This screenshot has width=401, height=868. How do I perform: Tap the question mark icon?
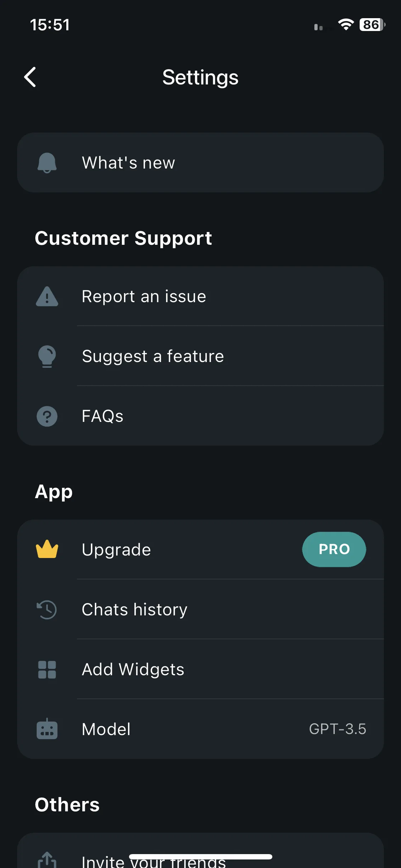47,416
